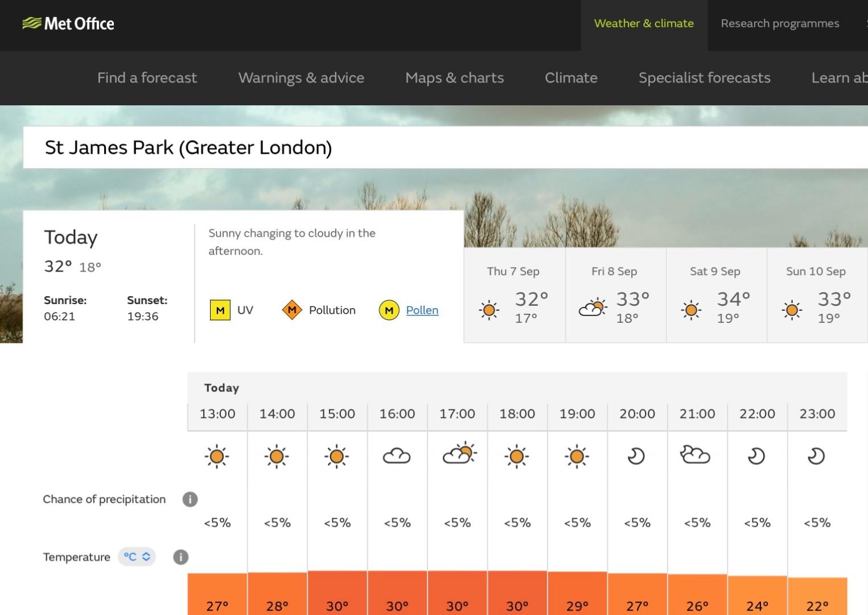Click the 15:00 sunny weather icon

tap(337, 457)
